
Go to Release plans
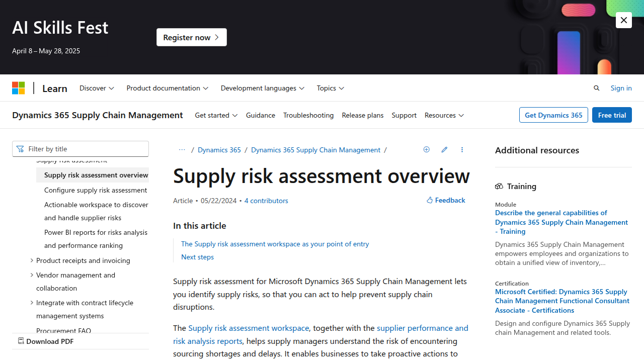point(363,115)
